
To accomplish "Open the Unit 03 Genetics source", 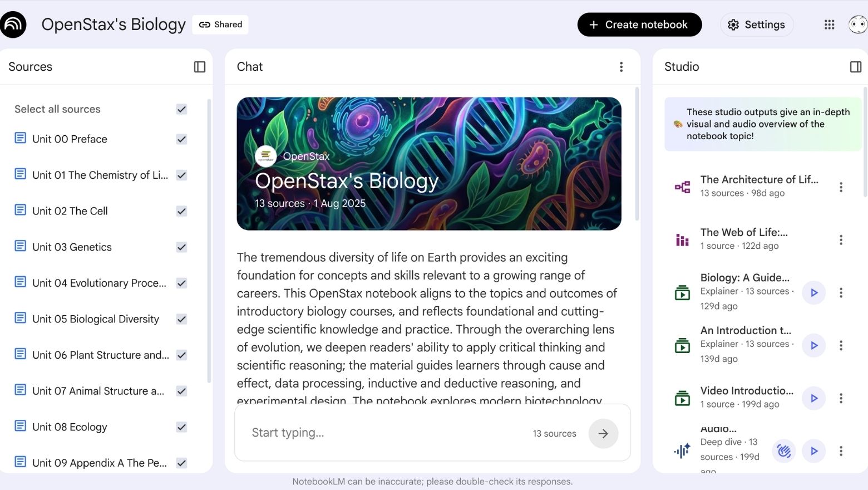I will [x=72, y=247].
